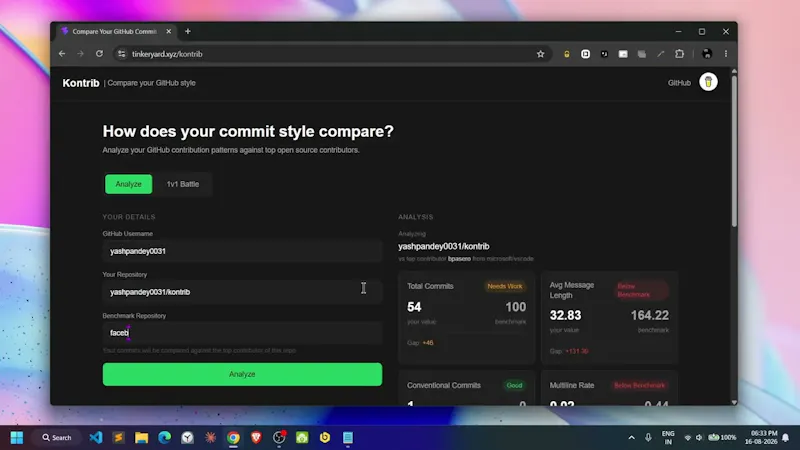Image resolution: width=800 pixels, height=450 pixels.
Task: Switch to the Analyze mode tab
Action: tap(129, 184)
